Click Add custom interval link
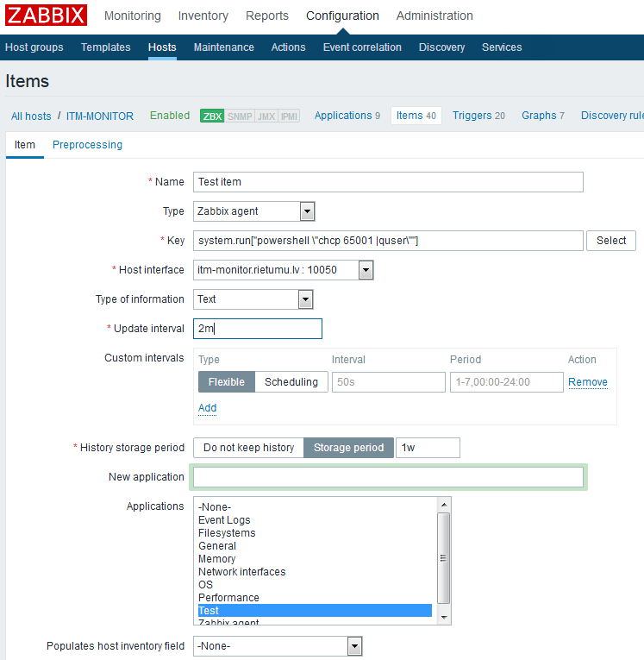The height and width of the screenshot is (660, 644). 208,408
